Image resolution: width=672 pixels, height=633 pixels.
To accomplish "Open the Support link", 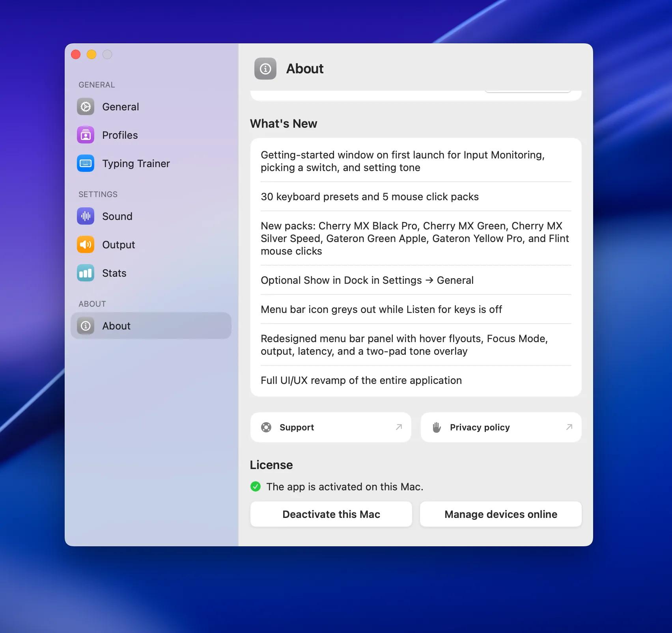I will (331, 427).
